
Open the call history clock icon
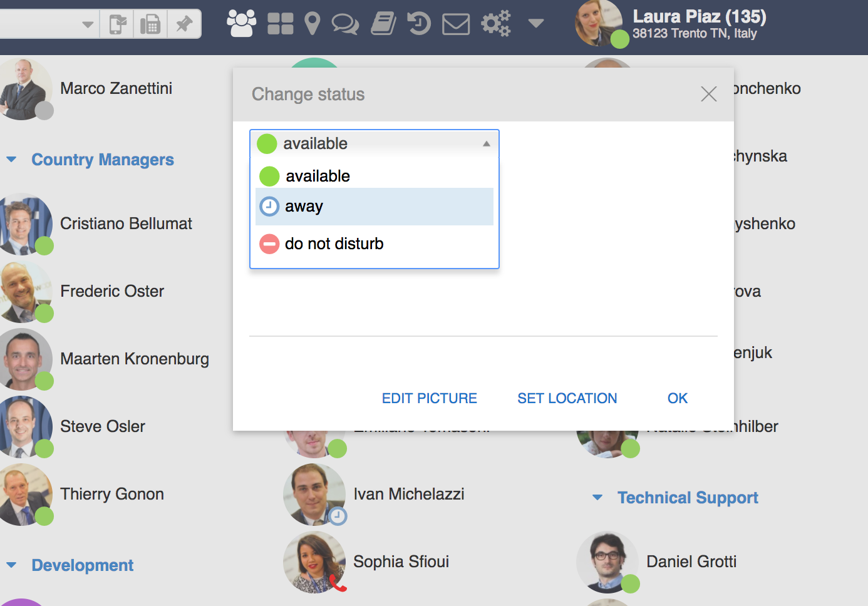(x=419, y=24)
